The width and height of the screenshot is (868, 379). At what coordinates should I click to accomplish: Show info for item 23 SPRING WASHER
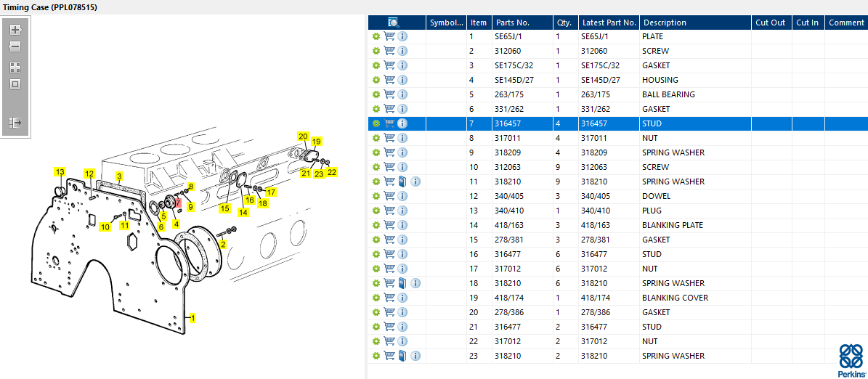pos(415,356)
